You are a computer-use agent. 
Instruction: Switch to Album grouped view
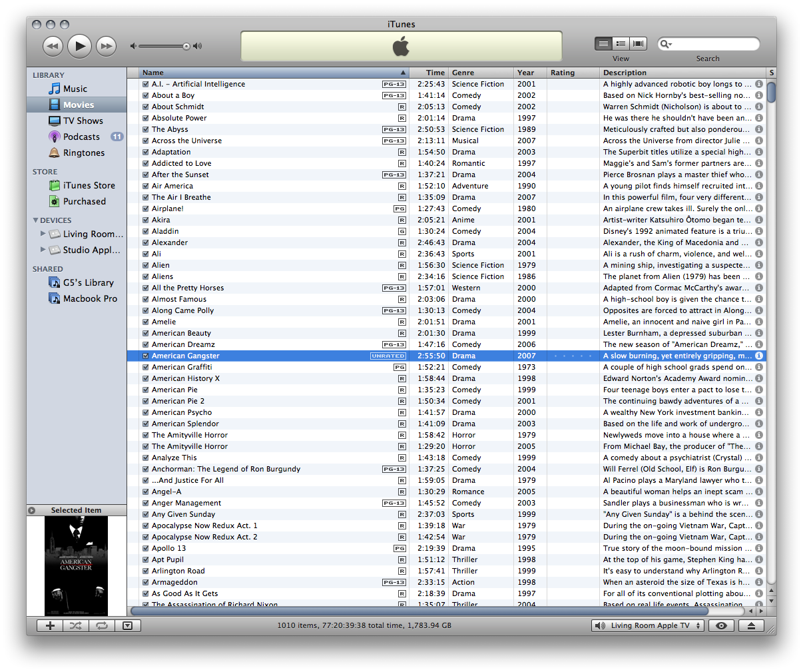621,43
